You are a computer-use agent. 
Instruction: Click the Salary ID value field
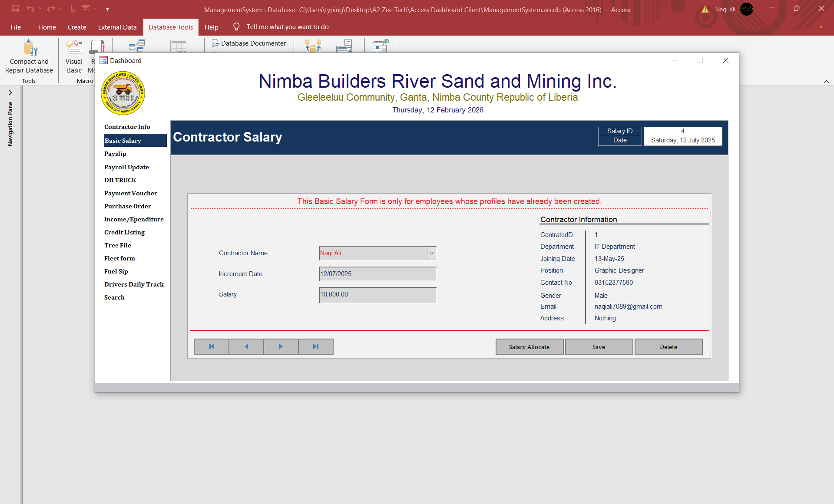[682, 131]
